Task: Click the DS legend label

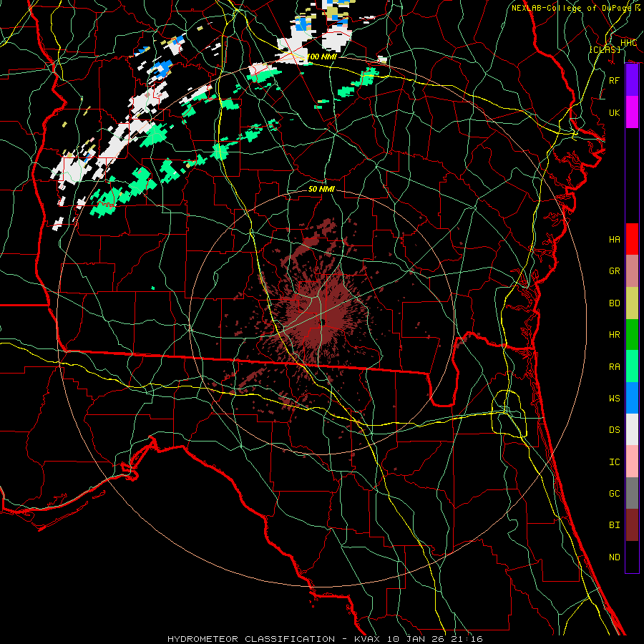Action: tap(615, 430)
